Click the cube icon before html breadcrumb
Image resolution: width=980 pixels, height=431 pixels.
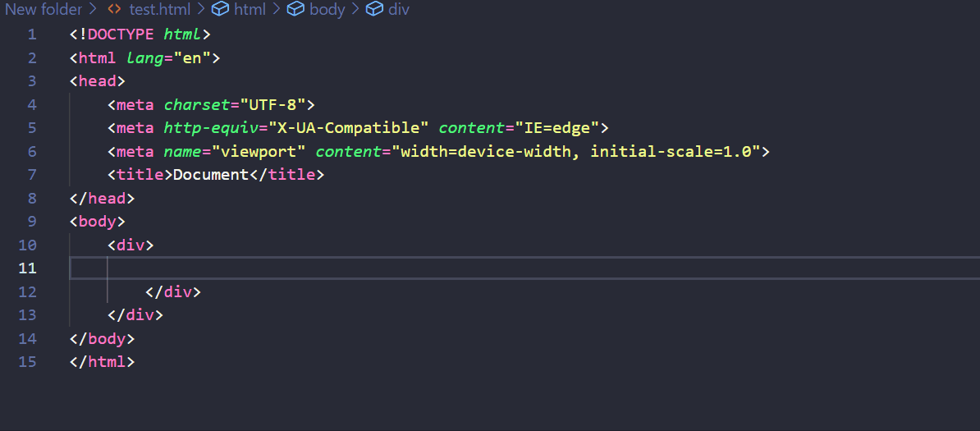coord(220,9)
